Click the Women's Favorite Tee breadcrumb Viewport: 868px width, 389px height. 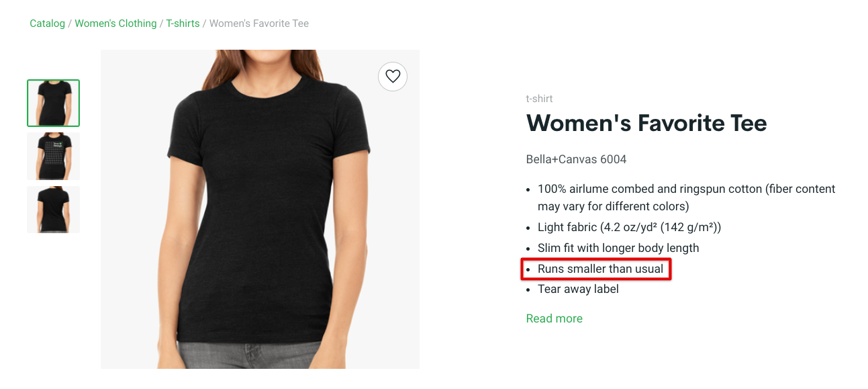click(259, 24)
